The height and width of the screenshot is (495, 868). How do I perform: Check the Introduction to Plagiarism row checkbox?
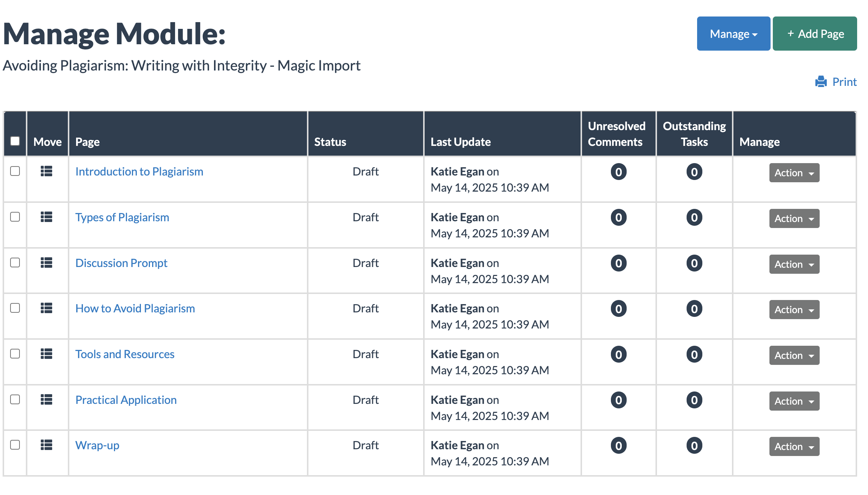[x=15, y=171]
